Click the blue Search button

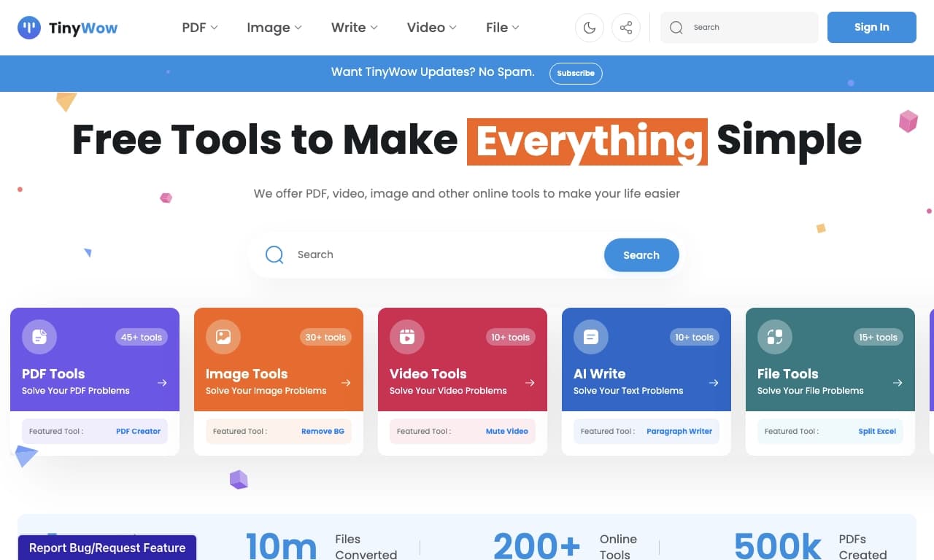pos(641,255)
